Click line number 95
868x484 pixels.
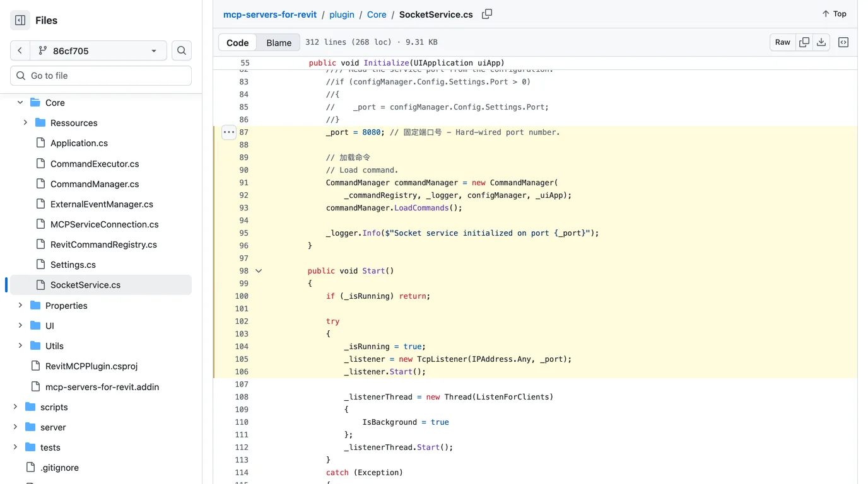[x=243, y=233]
